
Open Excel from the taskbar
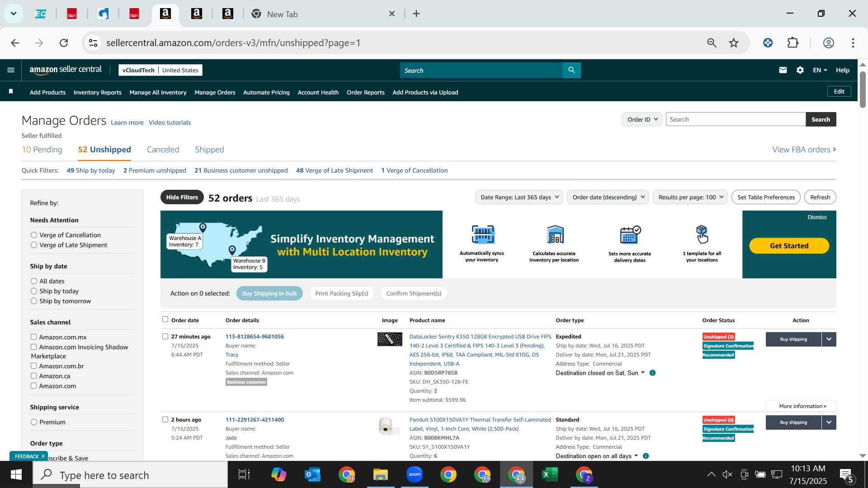[x=550, y=475]
